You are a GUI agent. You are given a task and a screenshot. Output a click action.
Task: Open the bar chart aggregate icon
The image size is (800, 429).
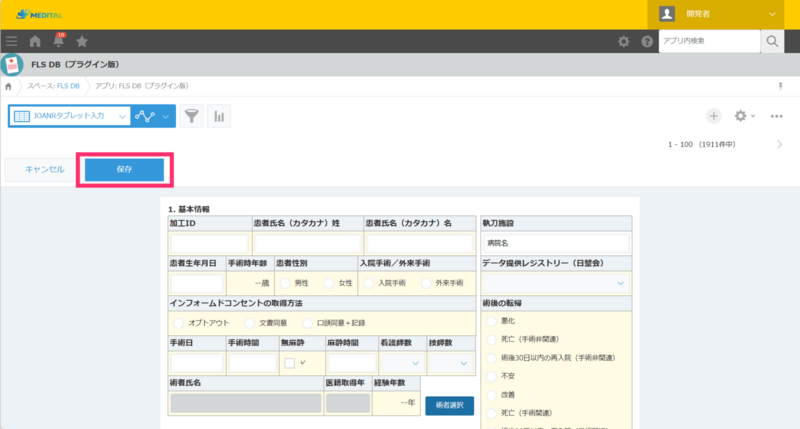tap(219, 116)
